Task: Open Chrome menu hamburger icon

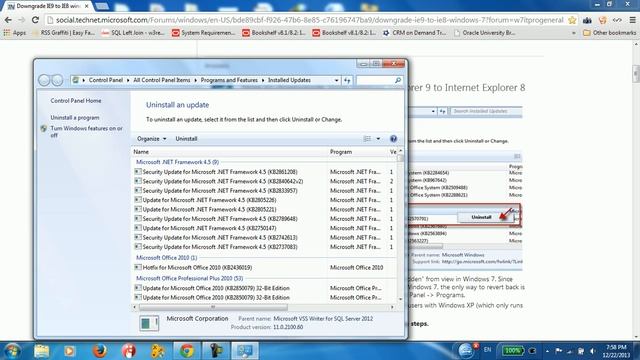Action: click(x=633, y=20)
